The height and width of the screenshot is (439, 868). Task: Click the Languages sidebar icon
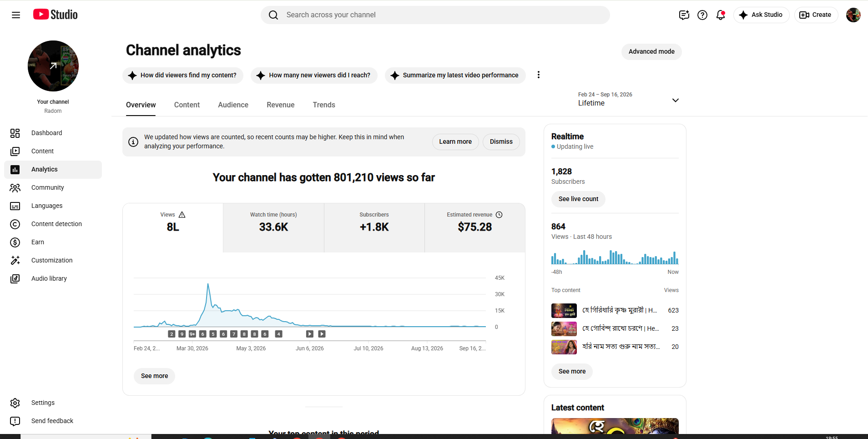(x=15, y=206)
